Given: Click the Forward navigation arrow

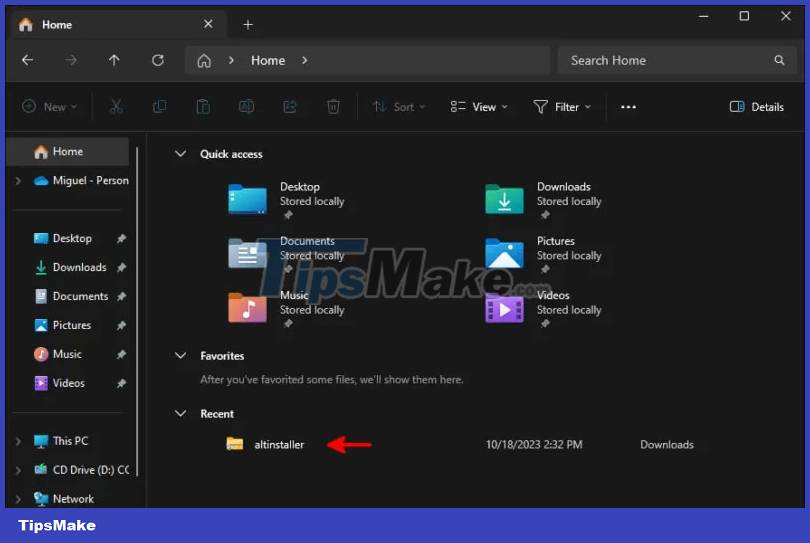Looking at the screenshot, I should 71,60.
